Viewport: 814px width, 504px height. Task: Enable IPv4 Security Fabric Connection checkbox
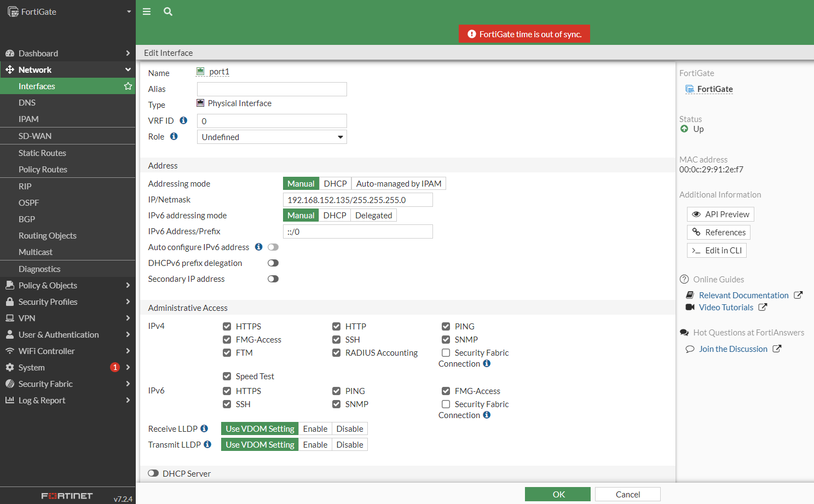[x=446, y=352]
